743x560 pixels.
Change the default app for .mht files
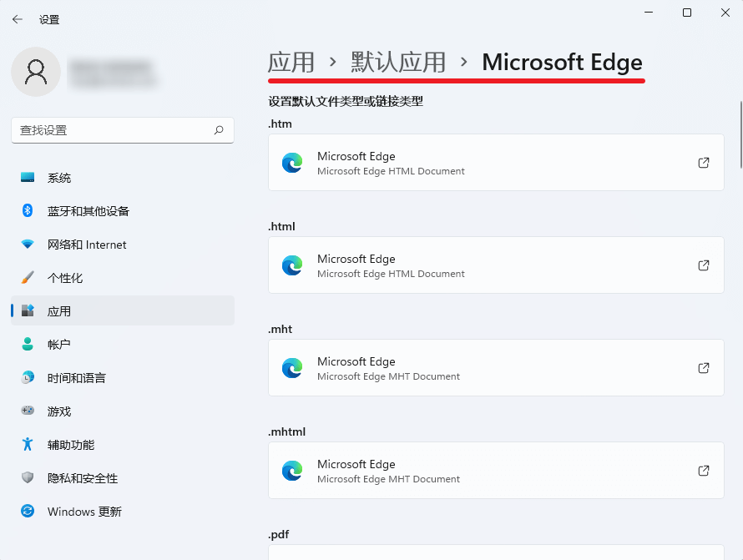[496, 368]
